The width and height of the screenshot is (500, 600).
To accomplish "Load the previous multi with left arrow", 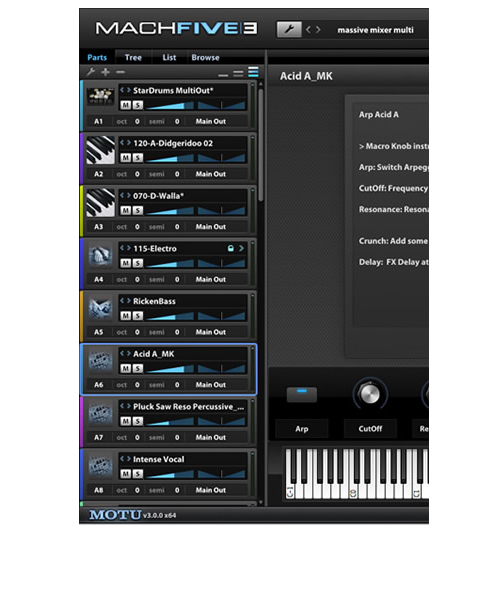I will coord(308,29).
